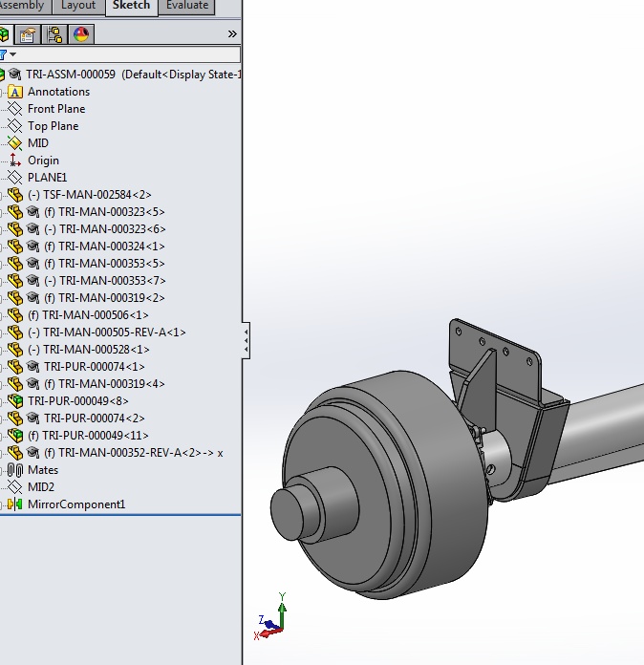Open the DisplayManager color sphere icon
This screenshot has height=665, width=644.
pos(81,34)
